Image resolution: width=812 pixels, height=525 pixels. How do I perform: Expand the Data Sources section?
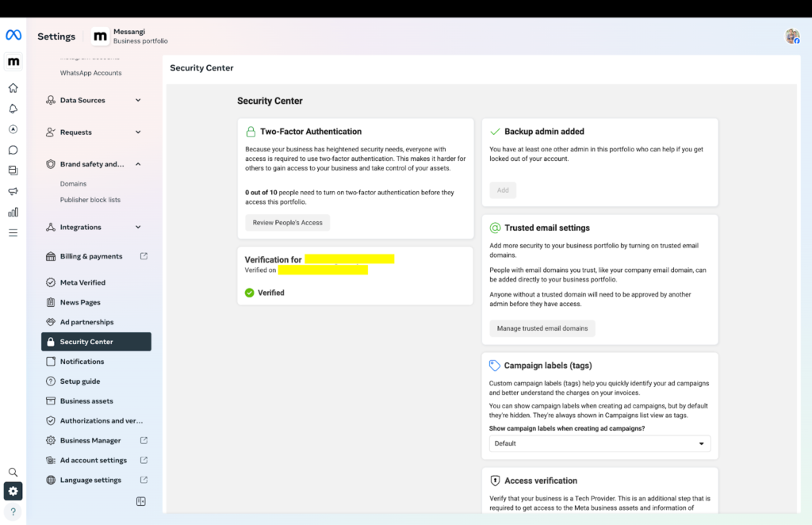[x=138, y=101]
